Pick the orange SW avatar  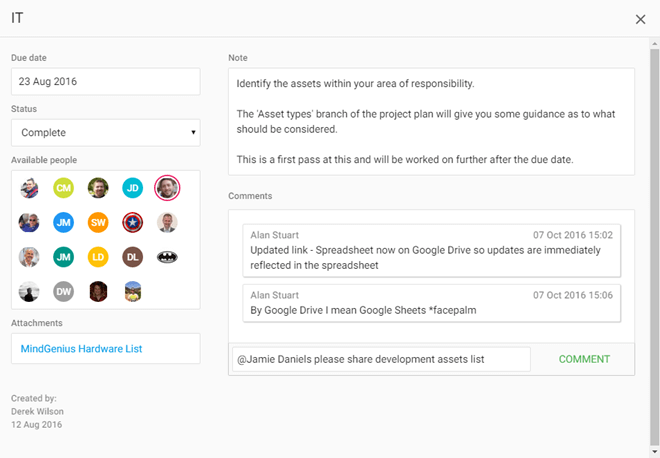[x=98, y=222]
